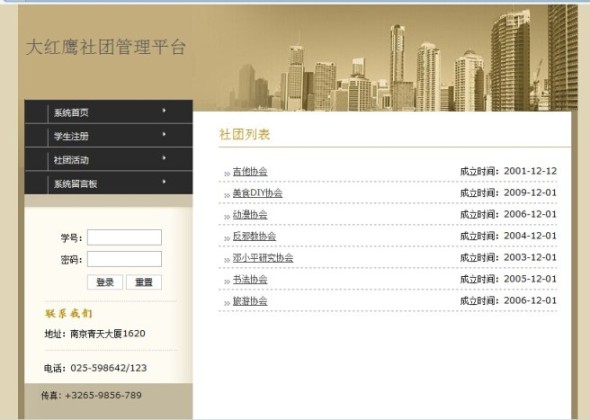
Task: Open the 系统首页 menu item
Action: [108, 112]
